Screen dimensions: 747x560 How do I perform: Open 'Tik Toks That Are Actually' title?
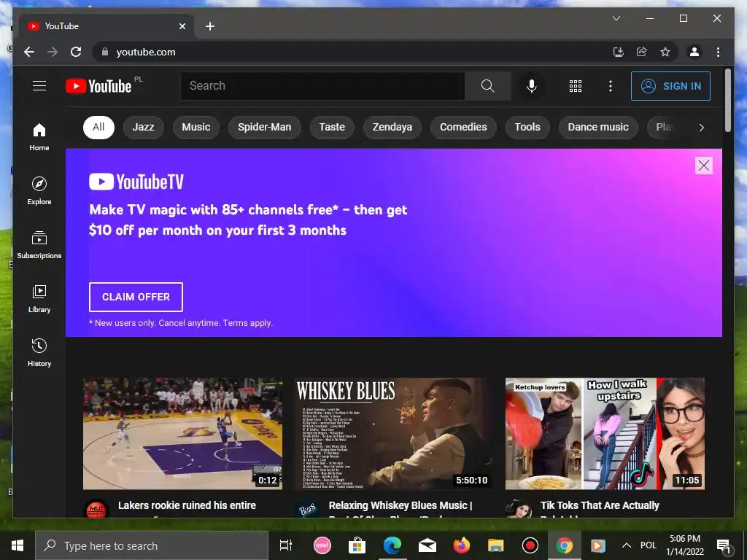(x=600, y=505)
